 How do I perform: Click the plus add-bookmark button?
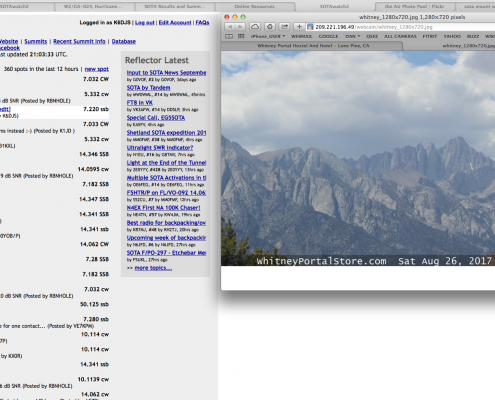(x=299, y=27)
